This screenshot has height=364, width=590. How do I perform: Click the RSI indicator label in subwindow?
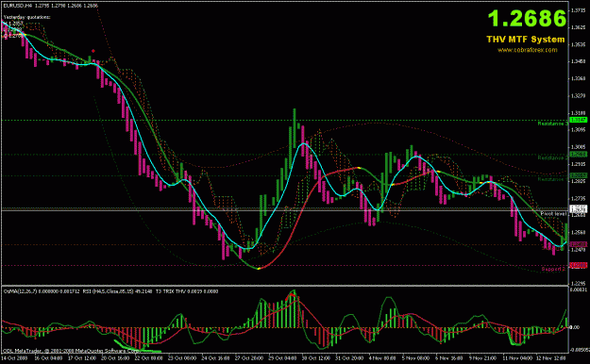point(117,291)
